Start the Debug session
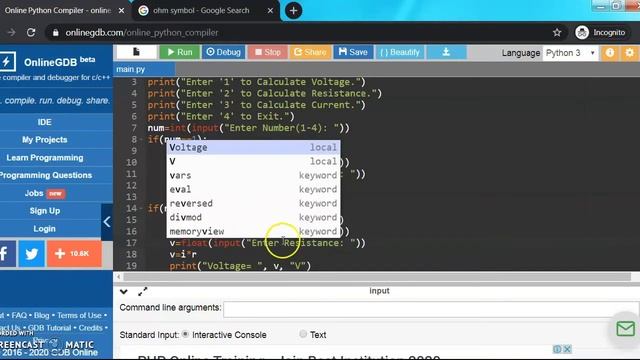The width and height of the screenshot is (640, 360). coord(223,52)
